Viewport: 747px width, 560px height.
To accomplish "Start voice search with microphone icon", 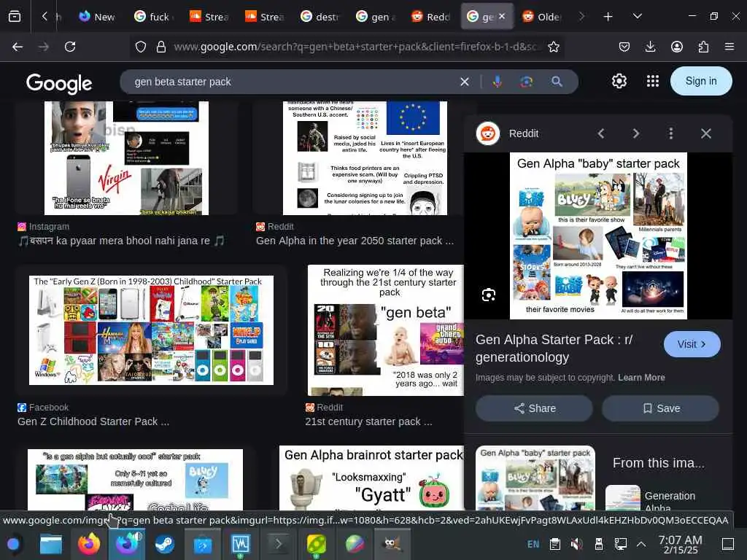I will 497,82.
